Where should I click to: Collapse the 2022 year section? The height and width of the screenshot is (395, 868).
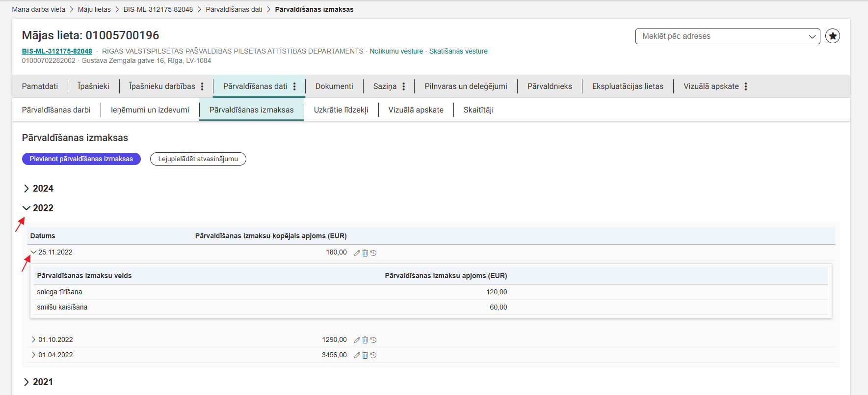point(26,208)
